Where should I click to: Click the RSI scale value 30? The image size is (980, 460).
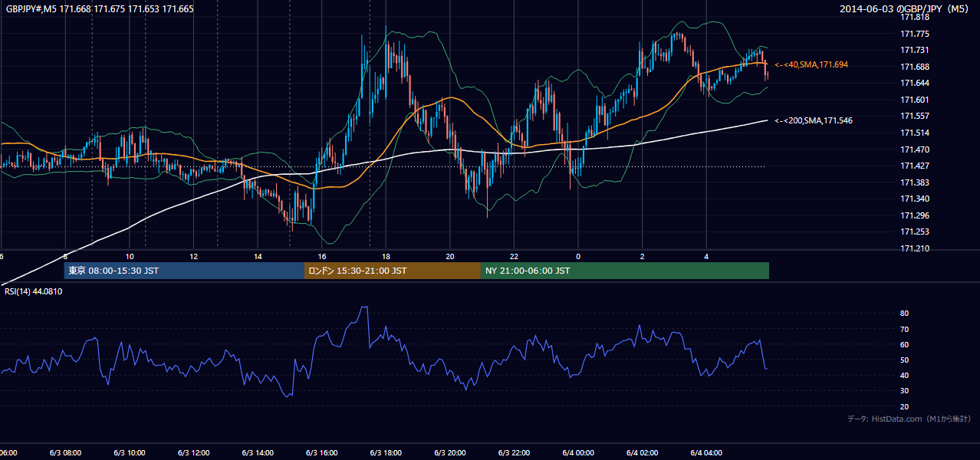click(x=904, y=391)
